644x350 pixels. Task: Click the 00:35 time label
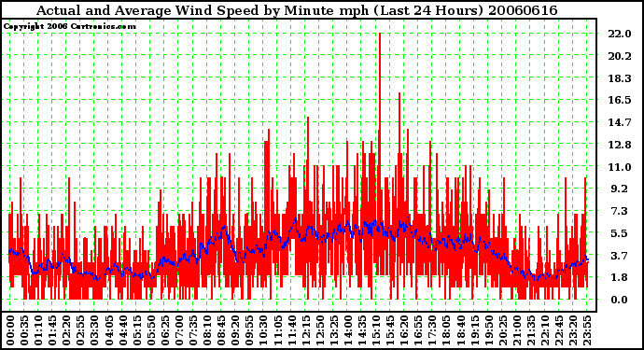point(24,330)
